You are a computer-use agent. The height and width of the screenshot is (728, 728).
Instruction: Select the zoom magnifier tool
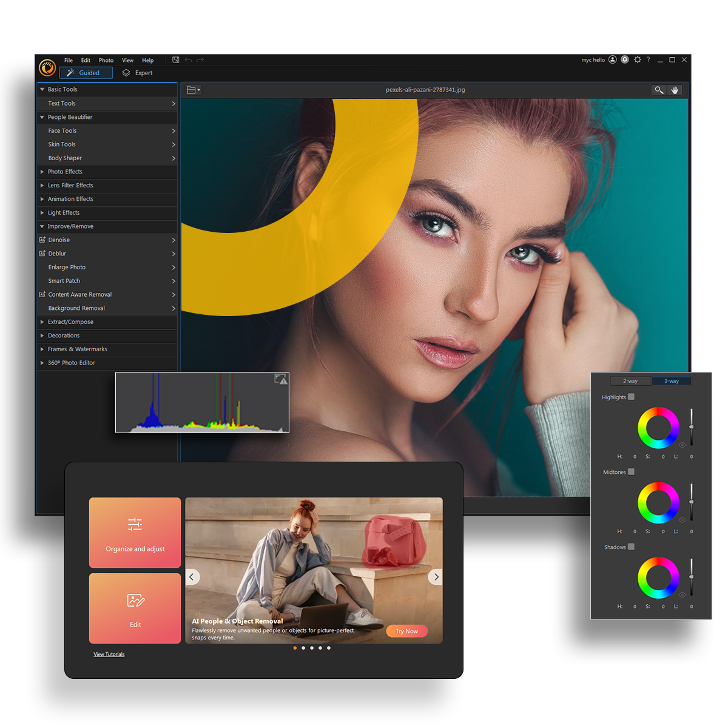pos(659,90)
